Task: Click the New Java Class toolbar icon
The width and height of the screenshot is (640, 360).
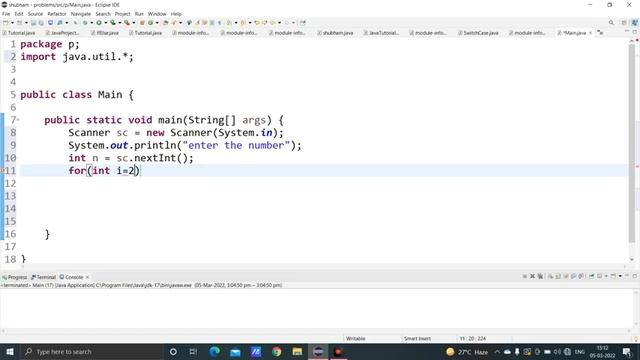Action: tap(150, 23)
